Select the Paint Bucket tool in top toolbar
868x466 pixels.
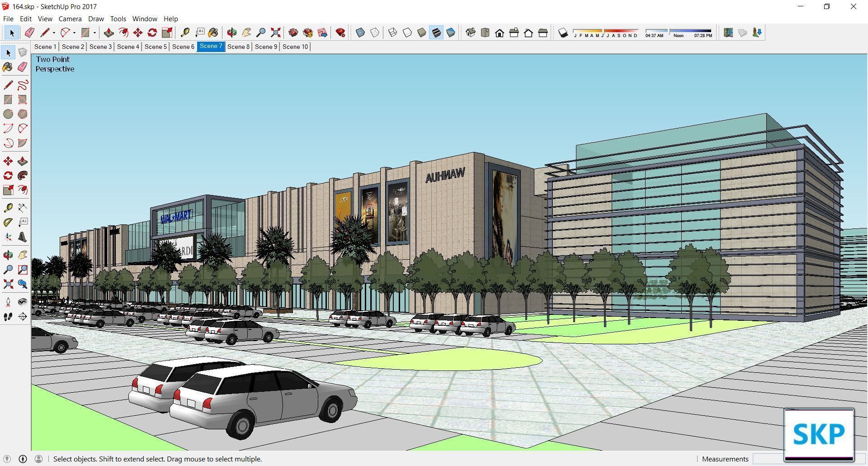(213, 33)
